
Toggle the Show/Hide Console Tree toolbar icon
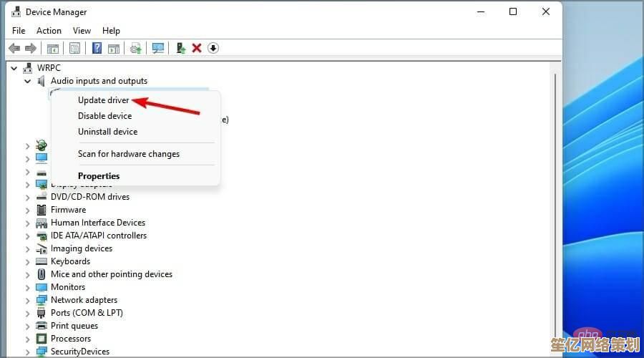click(x=52, y=48)
